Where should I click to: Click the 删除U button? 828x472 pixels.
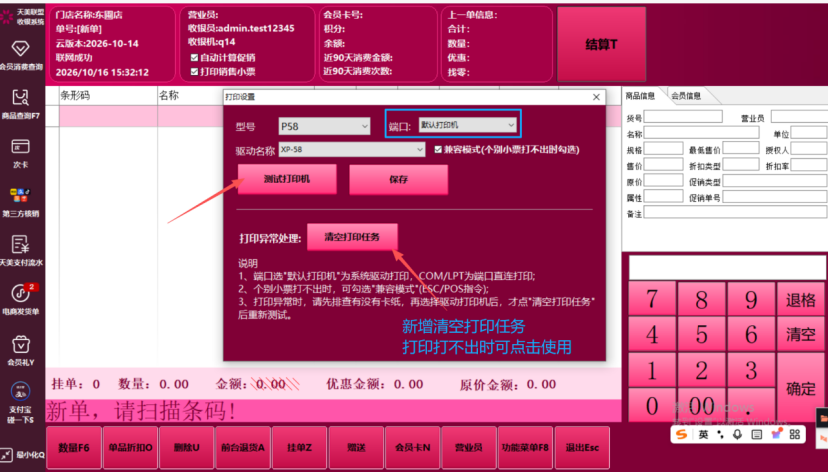pos(186,448)
